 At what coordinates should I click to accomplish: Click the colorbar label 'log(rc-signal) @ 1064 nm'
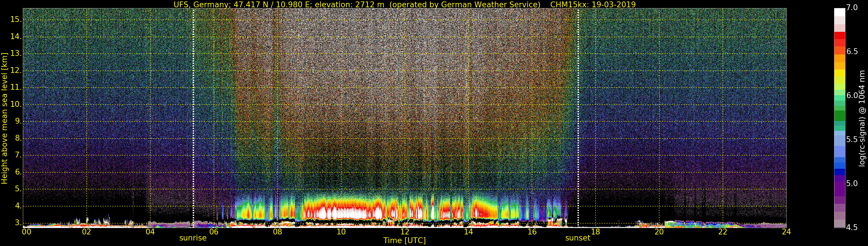coord(862,118)
